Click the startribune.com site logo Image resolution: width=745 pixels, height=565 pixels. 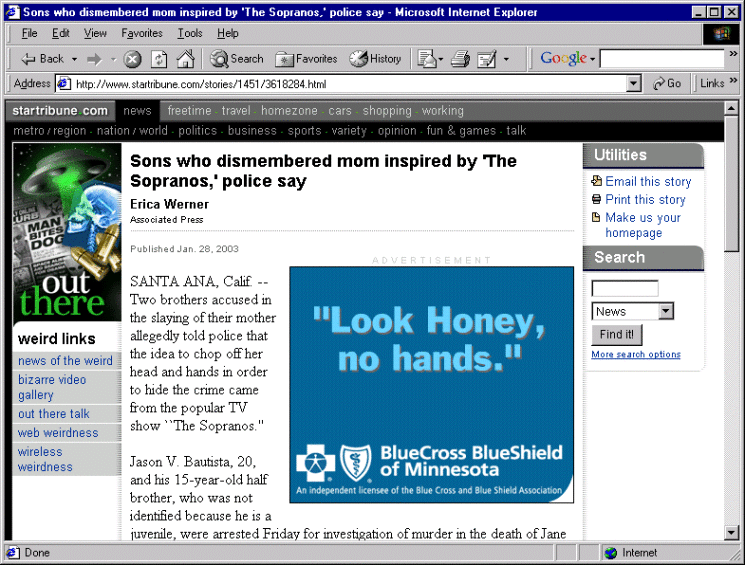pos(60,111)
